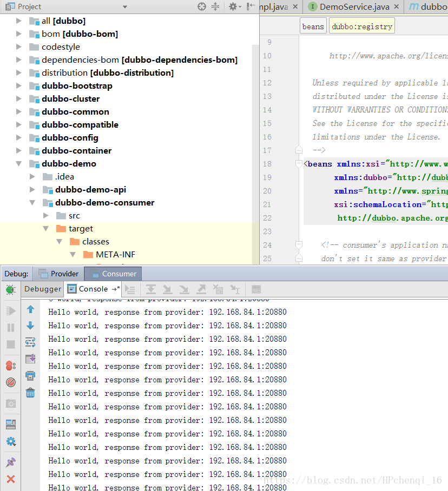The width and height of the screenshot is (448, 491).
Task: Click Show Execution Point icon
Action: [x=130, y=289]
